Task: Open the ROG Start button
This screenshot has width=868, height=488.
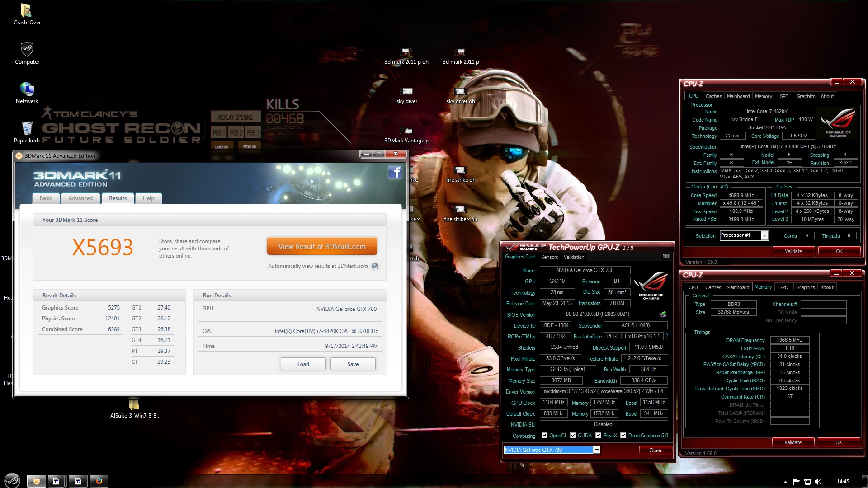Action: [x=12, y=481]
